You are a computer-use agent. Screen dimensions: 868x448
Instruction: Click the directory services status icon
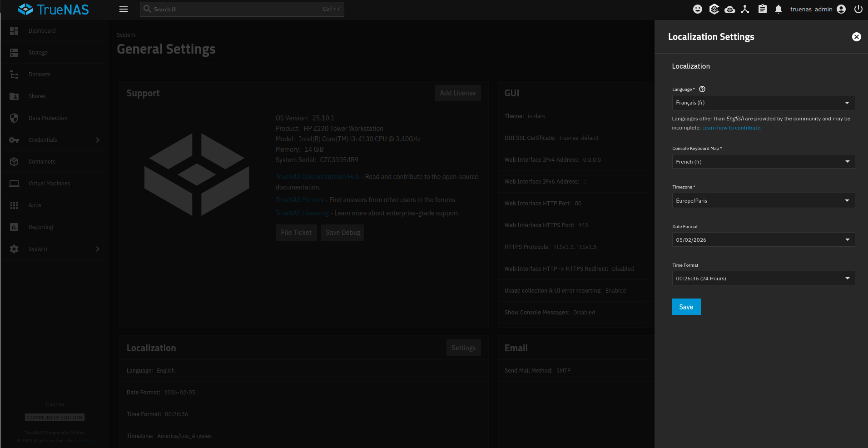(745, 9)
